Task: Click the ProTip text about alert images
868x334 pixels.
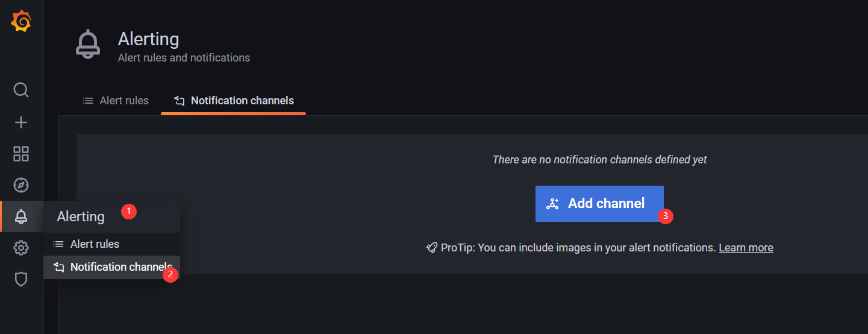Action: pyautogui.click(x=578, y=248)
